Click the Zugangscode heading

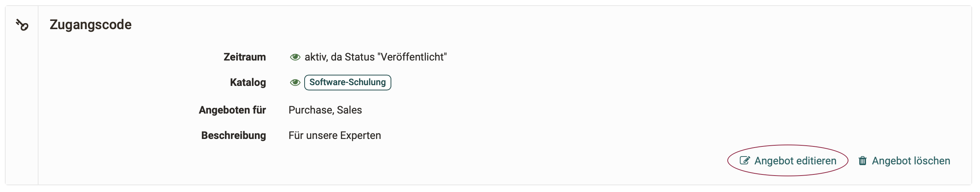point(90,25)
